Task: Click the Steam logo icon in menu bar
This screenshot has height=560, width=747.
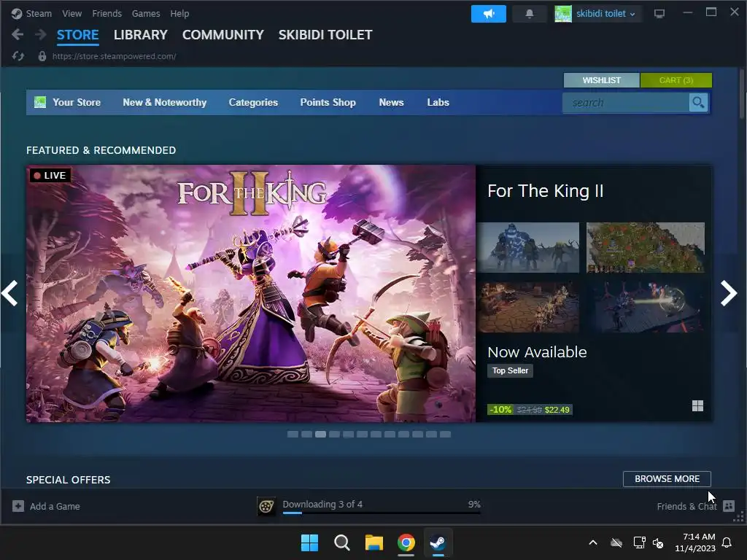Action: coord(17,13)
